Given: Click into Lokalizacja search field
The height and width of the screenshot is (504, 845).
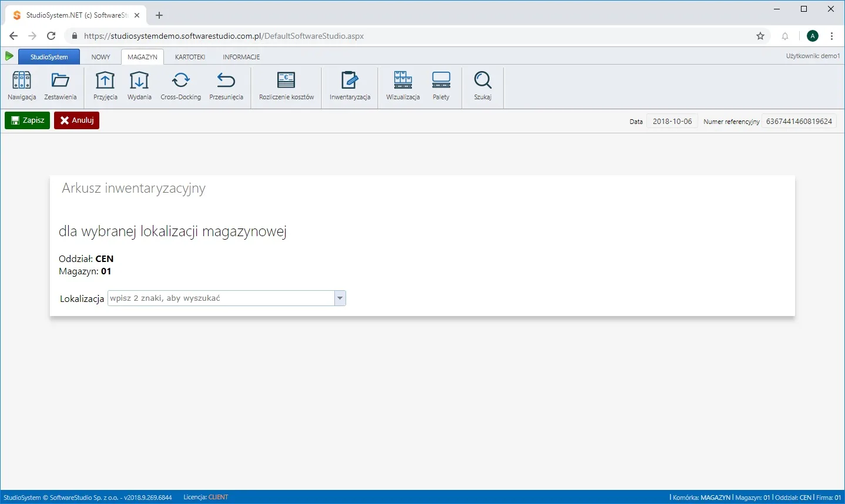Looking at the screenshot, I should [221, 298].
